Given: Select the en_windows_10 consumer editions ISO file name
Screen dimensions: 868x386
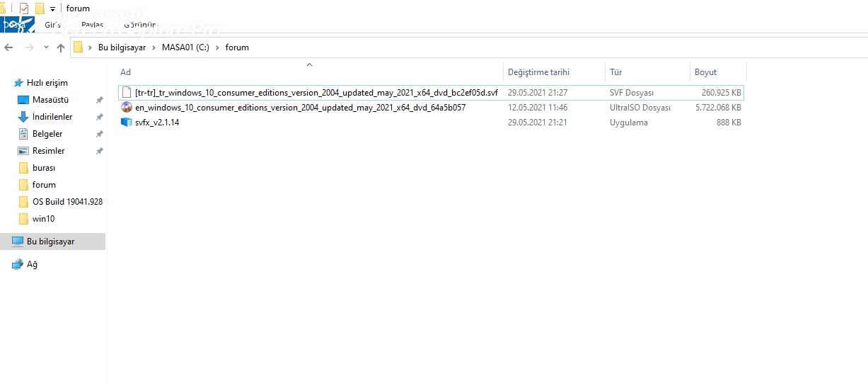Looking at the screenshot, I should (x=300, y=108).
